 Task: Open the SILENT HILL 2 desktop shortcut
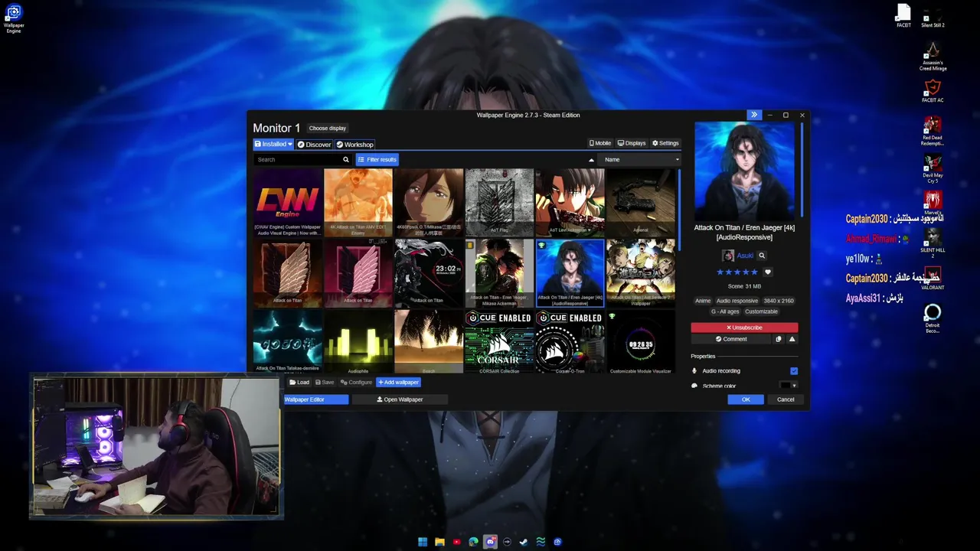point(933,243)
